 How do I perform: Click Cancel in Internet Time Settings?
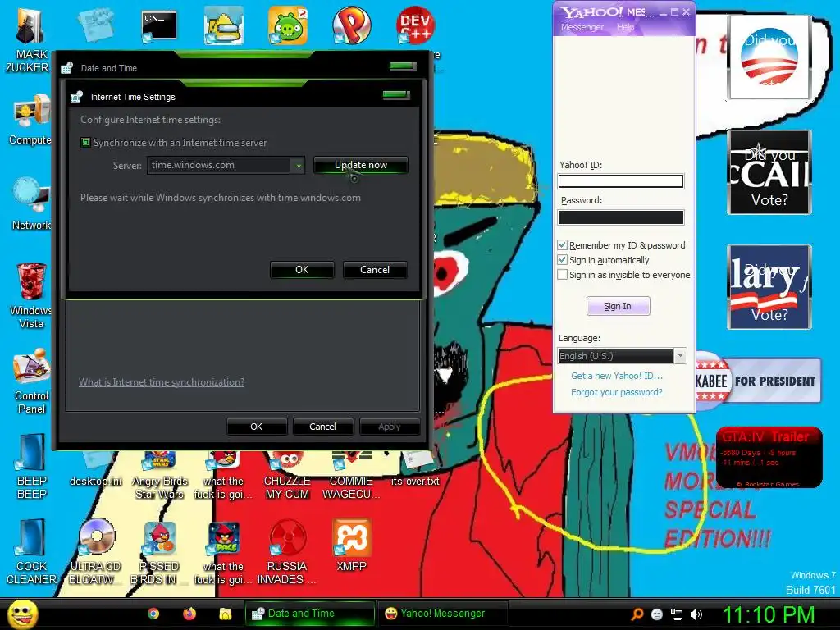375,270
